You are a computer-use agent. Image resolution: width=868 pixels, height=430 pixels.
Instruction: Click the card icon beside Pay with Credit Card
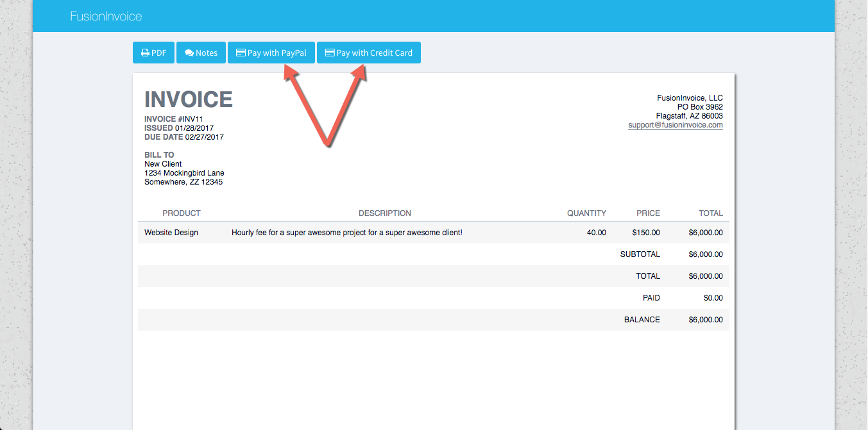pyautogui.click(x=330, y=53)
